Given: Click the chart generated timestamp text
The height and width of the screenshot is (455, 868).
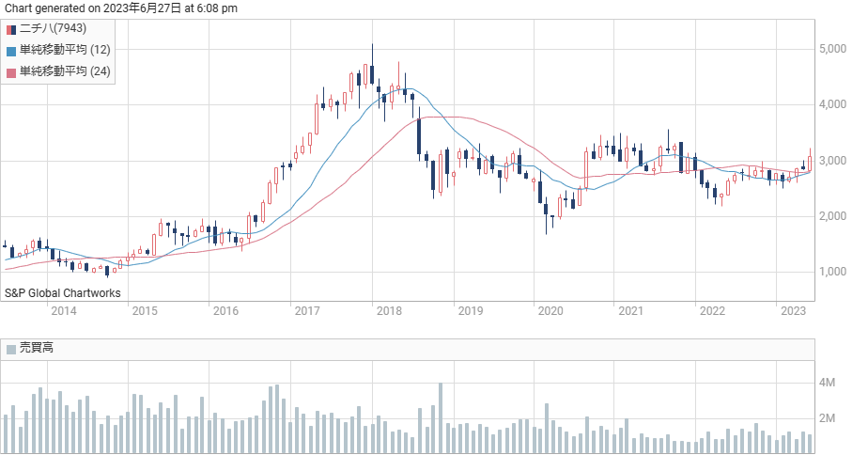Looking at the screenshot, I should click(x=121, y=8).
